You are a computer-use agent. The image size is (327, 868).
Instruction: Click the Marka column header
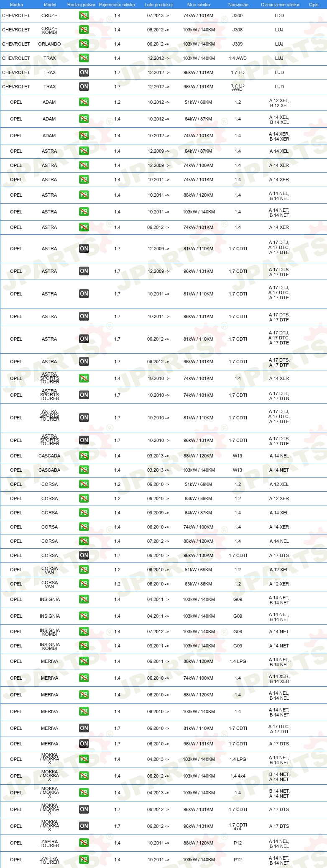click(x=16, y=5)
